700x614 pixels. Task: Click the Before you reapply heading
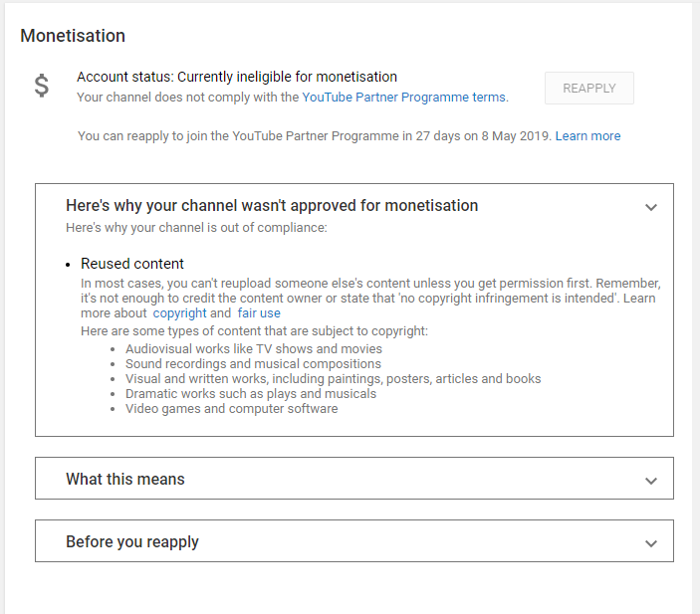tap(132, 541)
